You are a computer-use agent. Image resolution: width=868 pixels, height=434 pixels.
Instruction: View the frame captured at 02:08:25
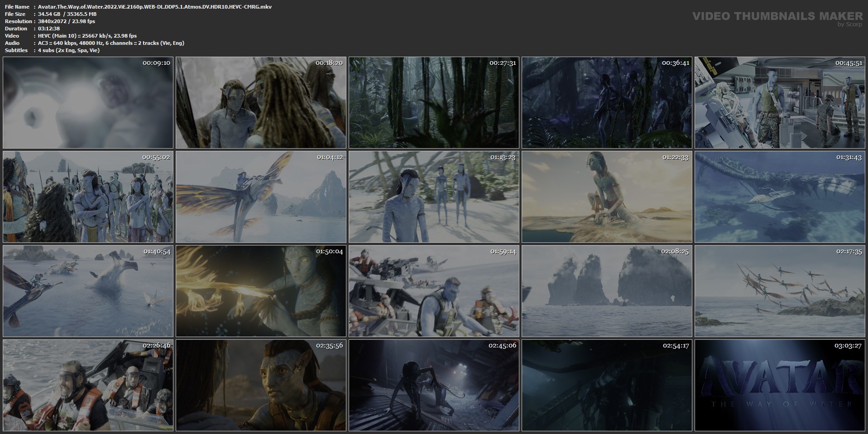pyautogui.click(x=607, y=291)
